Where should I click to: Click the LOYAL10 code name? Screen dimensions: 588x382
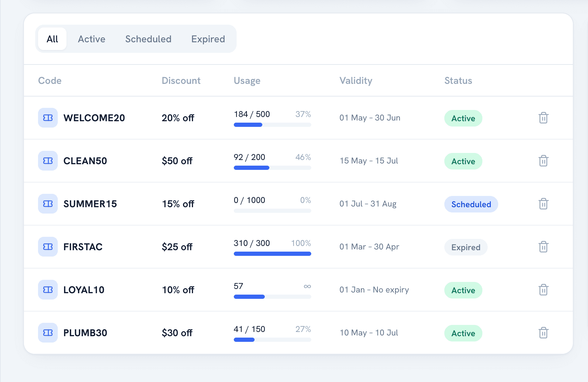[84, 290]
